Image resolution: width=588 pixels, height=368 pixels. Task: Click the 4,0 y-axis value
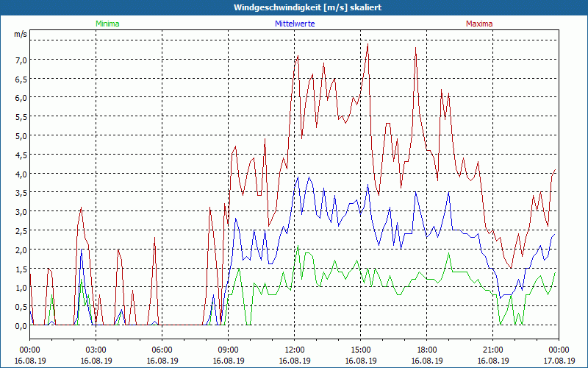21,174
